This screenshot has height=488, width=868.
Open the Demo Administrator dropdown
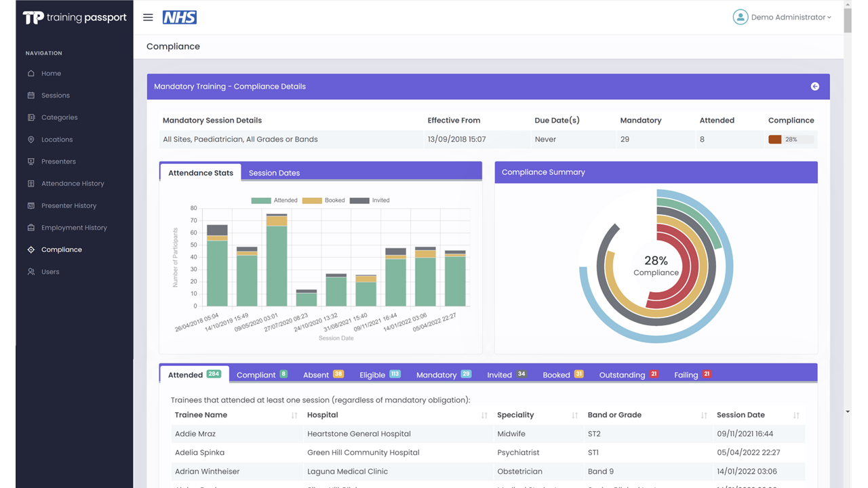click(x=791, y=18)
